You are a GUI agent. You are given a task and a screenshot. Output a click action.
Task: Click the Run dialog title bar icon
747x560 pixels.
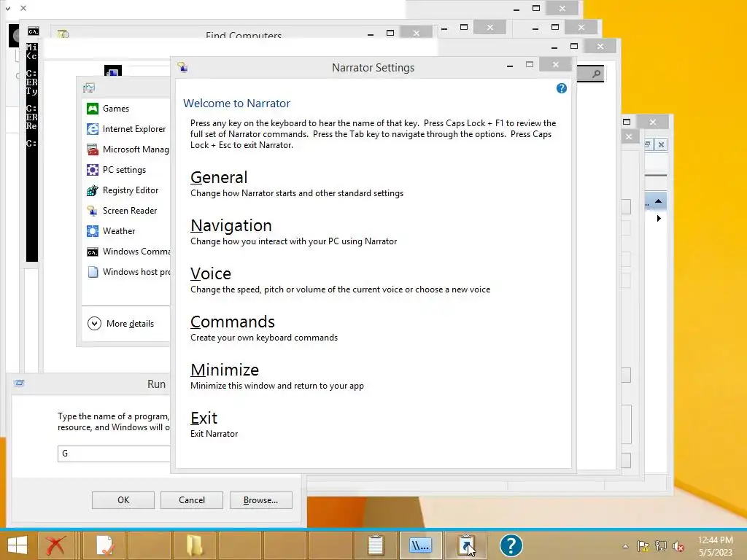(x=19, y=384)
